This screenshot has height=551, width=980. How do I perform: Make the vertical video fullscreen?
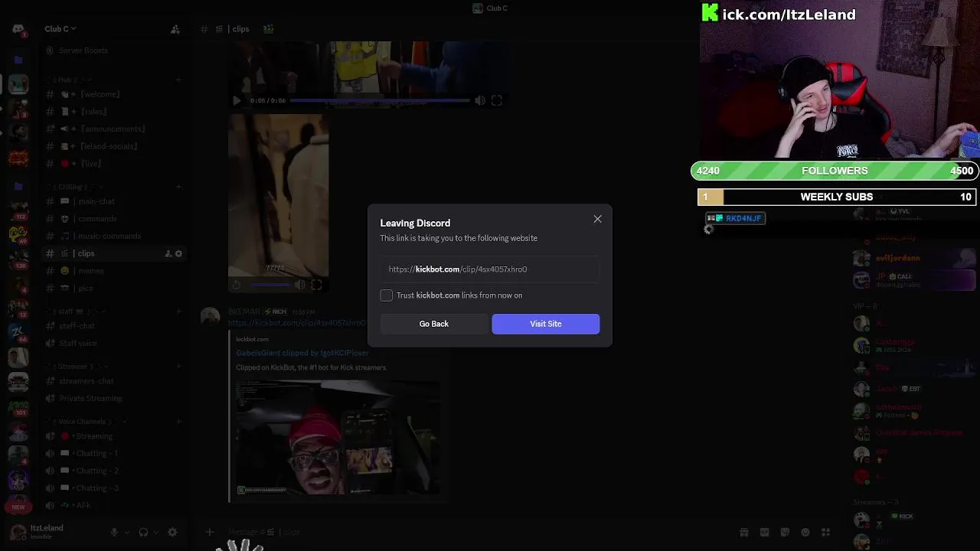coord(317,285)
